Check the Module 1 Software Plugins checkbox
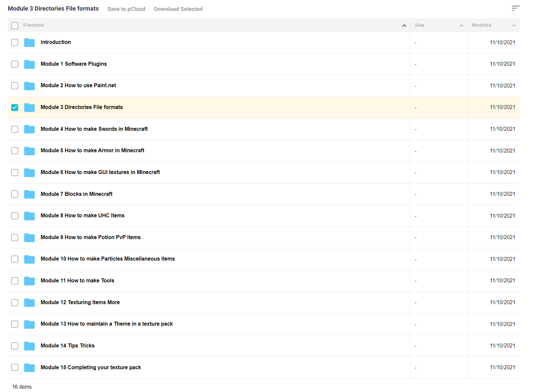 pyautogui.click(x=15, y=64)
